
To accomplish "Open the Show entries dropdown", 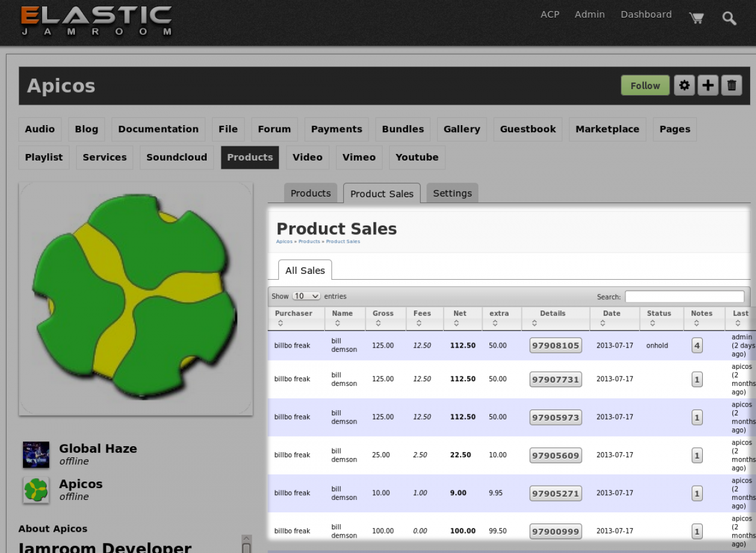I will pos(306,296).
